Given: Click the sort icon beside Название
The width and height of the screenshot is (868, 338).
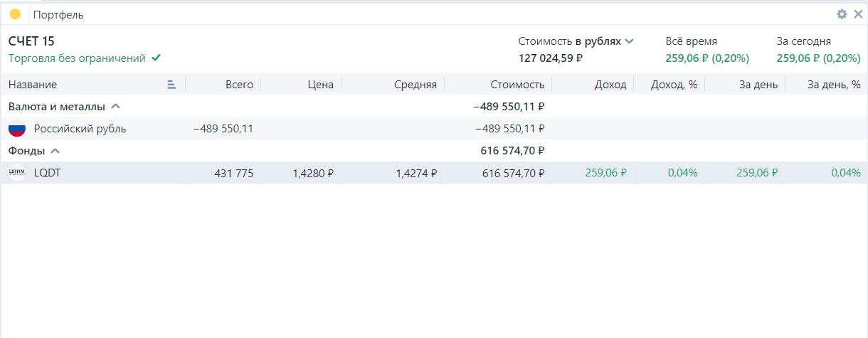Looking at the screenshot, I should pyautogui.click(x=171, y=85).
